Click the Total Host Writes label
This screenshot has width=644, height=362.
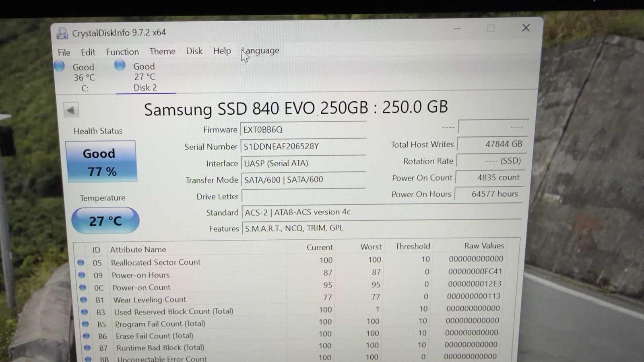[x=422, y=144]
